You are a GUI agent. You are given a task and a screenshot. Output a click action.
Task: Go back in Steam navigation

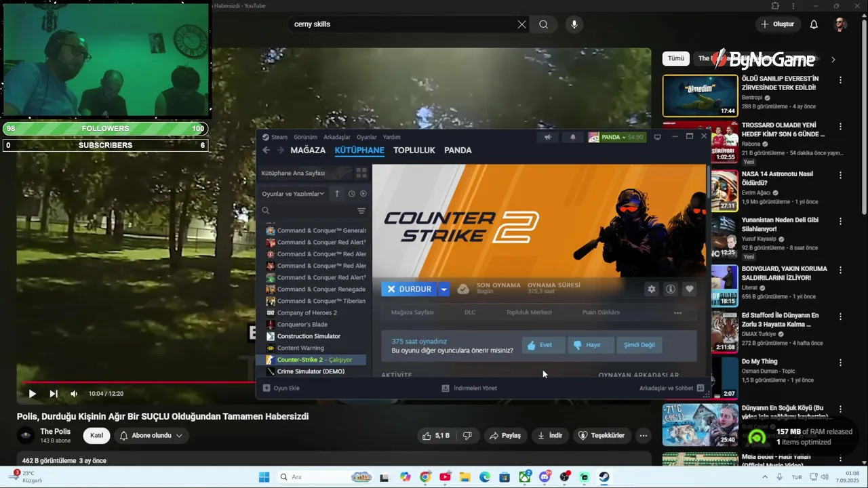[x=266, y=150]
